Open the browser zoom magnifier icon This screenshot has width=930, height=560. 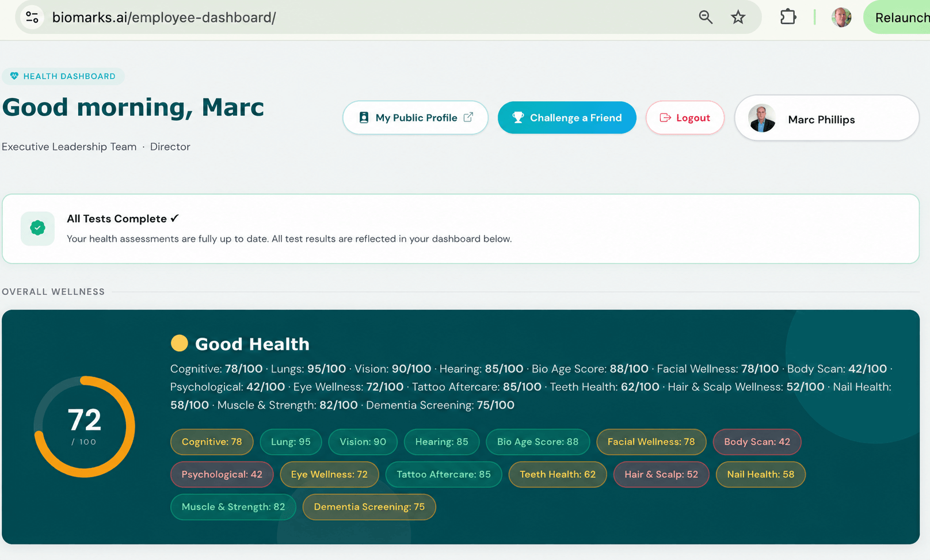706,17
